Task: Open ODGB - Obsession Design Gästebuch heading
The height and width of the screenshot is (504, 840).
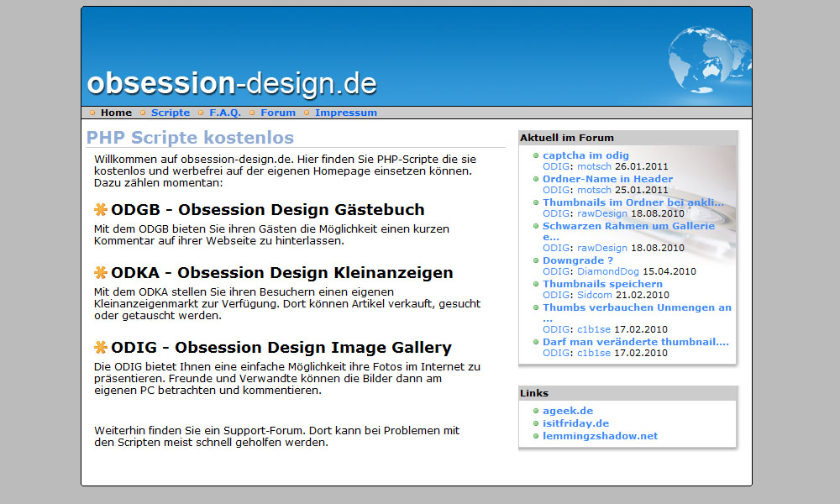Action: tap(268, 209)
